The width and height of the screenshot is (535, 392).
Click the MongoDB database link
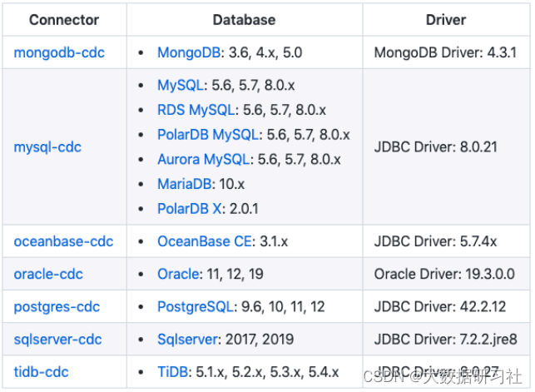189,53
